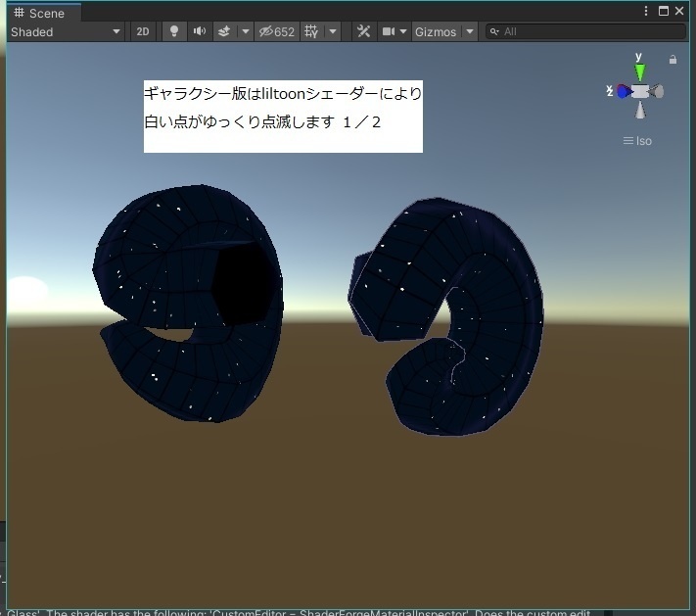Click the blue Z axis cone on gizmo
The height and width of the screenshot is (616, 696).
[x=625, y=91]
